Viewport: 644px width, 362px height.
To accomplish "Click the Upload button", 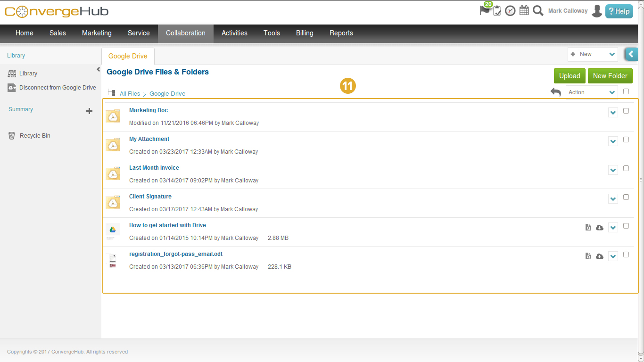I will (x=570, y=76).
